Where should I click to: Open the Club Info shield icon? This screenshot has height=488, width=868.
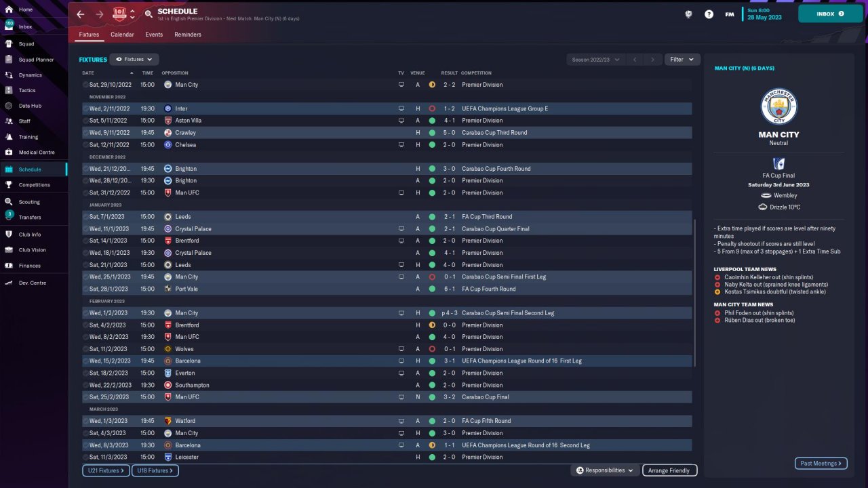(x=9, y=235)
